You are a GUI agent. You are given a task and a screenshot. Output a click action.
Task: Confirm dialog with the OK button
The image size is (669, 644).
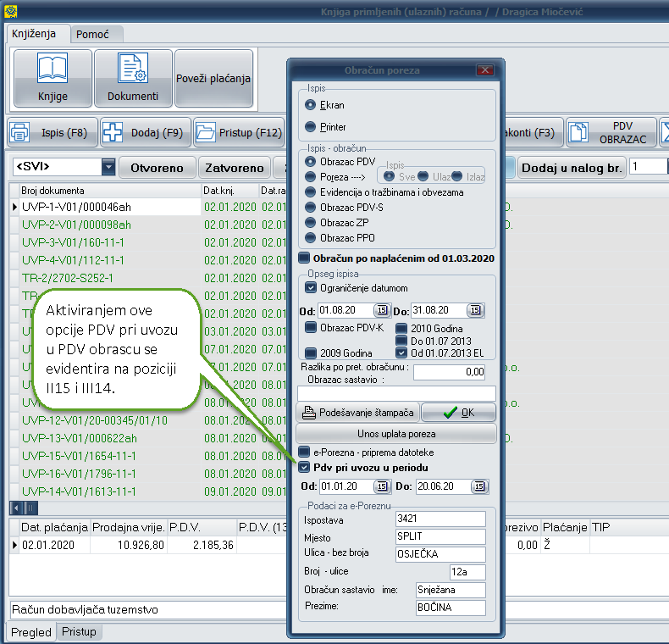coord(458,413)
